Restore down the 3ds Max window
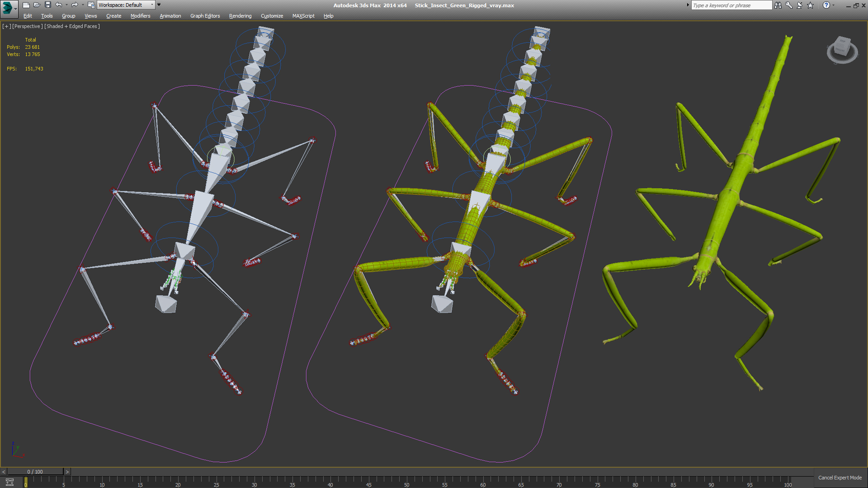 (x=856, y=5)
